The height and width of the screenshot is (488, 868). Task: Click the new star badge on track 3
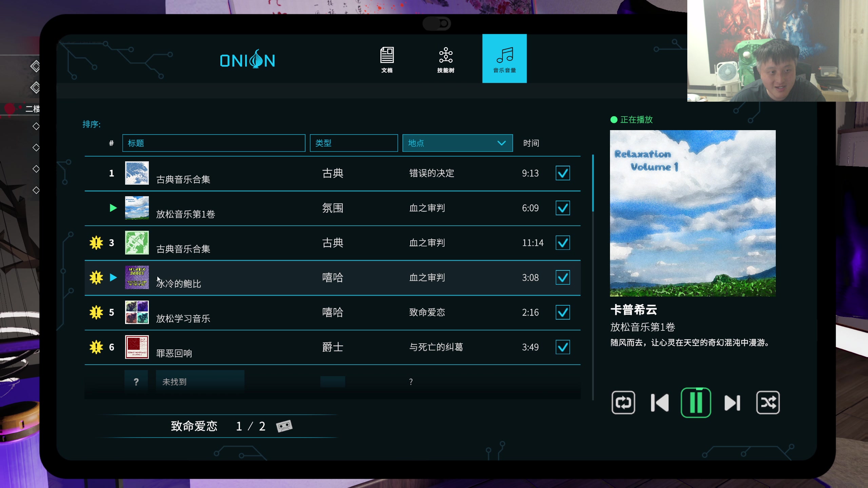pos(96,243)
